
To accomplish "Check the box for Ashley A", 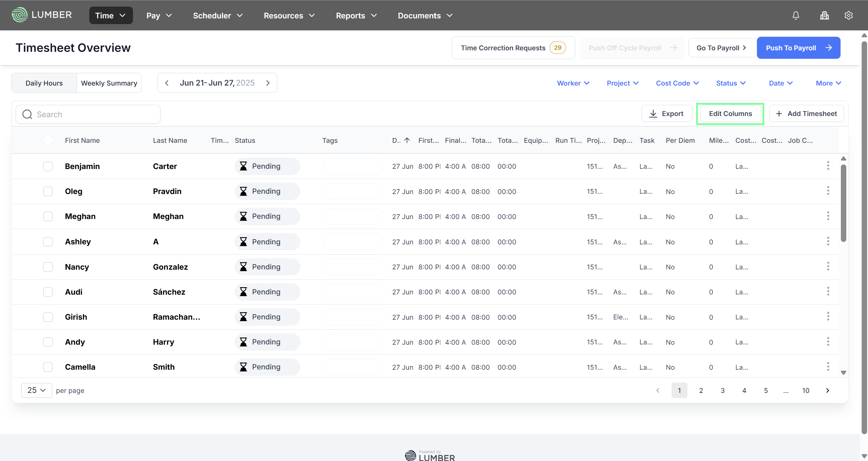I will 48,241.
